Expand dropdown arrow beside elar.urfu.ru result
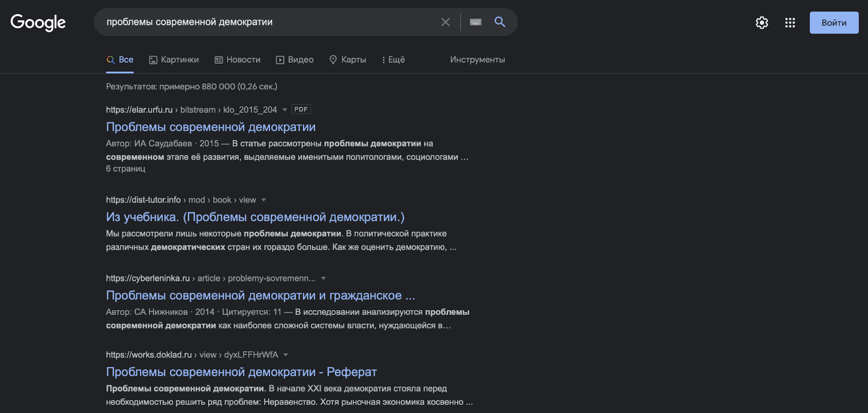The image size is (868, 413). coord(285,110)
